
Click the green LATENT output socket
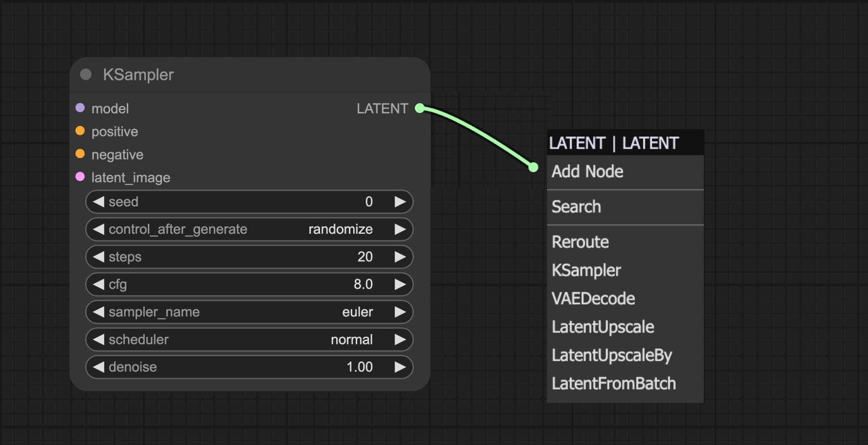coord(419,108)
